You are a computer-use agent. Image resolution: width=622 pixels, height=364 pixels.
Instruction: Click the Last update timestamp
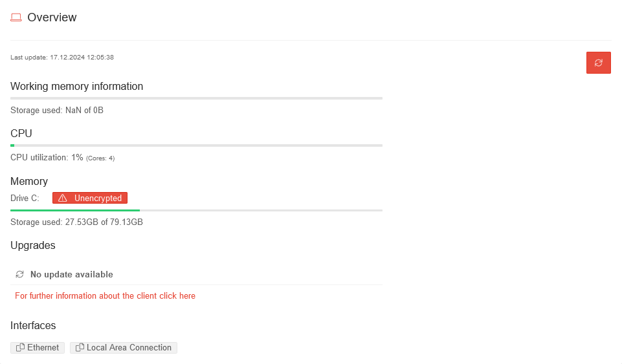62,58
